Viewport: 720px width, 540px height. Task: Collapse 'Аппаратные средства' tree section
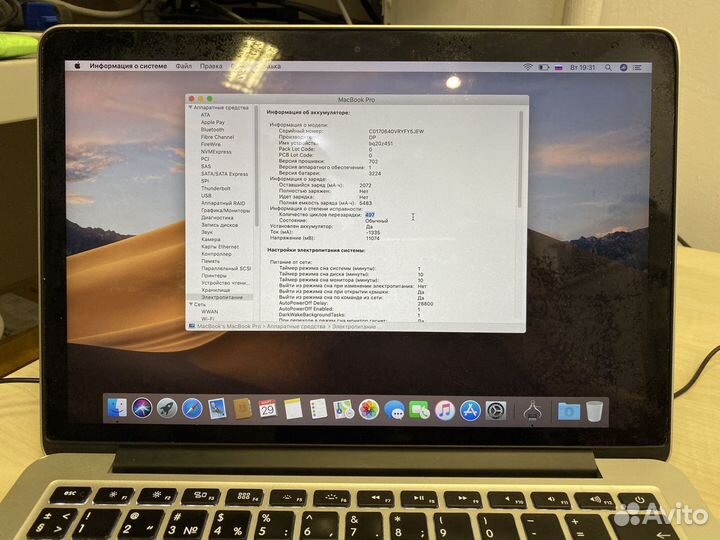coord(190,107)
